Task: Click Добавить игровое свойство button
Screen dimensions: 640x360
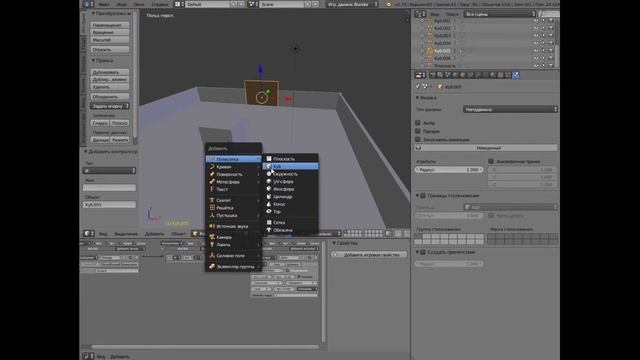Action: click(x=369, y=255)
